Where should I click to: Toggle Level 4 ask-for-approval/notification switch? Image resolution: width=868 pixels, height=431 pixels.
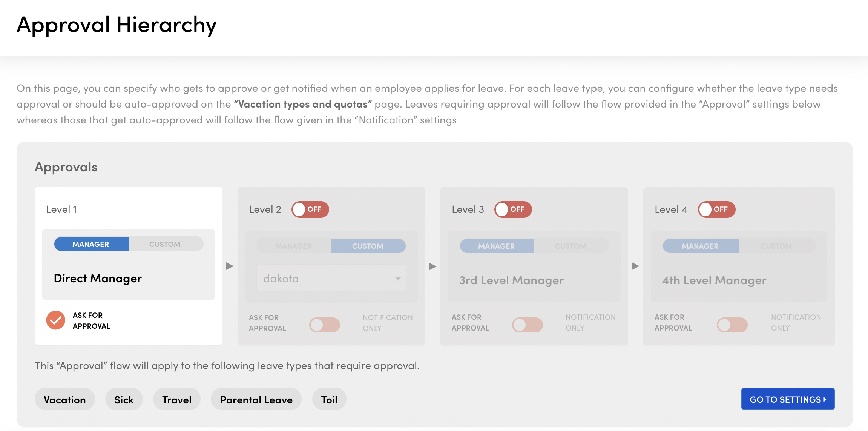pyautogui.click(x=732, y=325)
